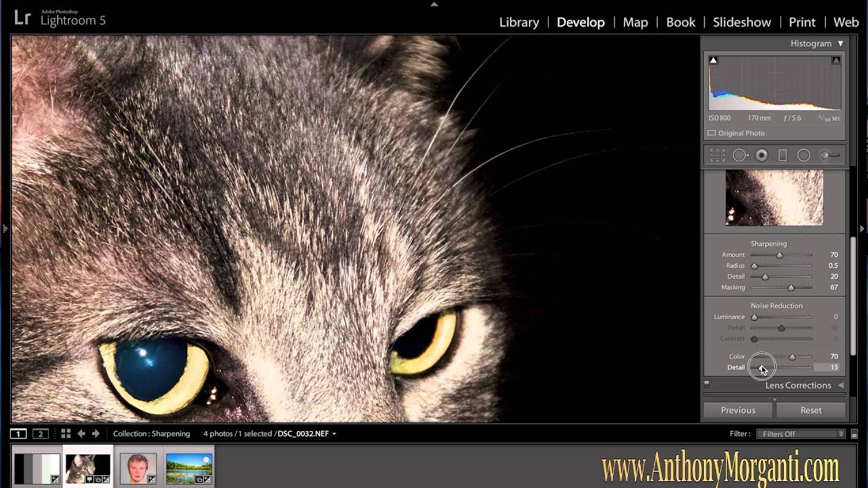This screenshot has width=868, height=488.
Task: Select the Spot Removal tool
Action: [x=740, y=155]
